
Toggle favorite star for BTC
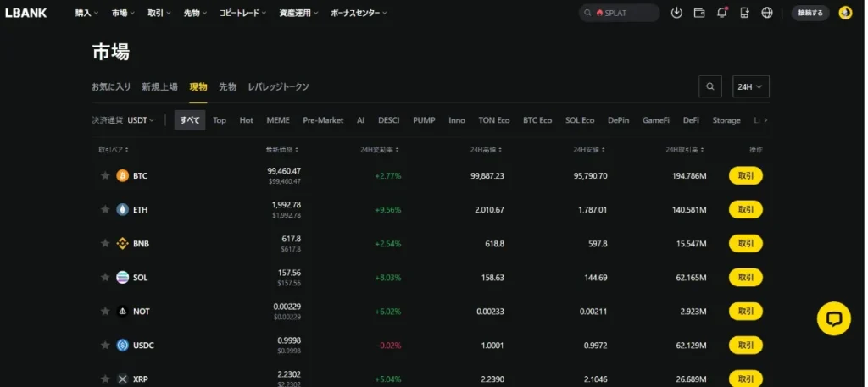(x=105, y=176)
